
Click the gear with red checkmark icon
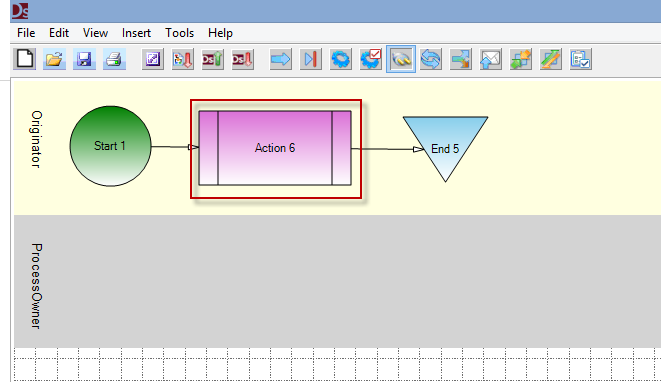click(x=371, y=59)
